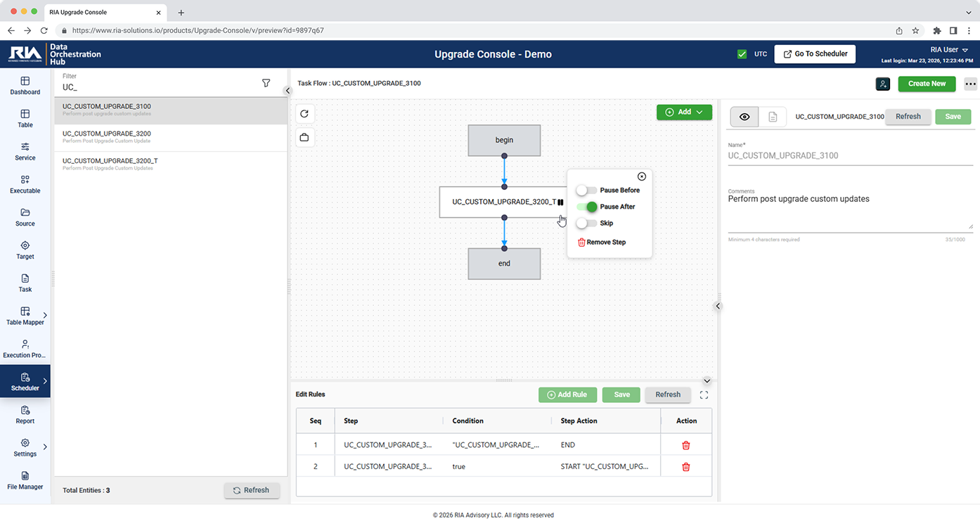Expand the Table Mapper submenu arrow

tap(46, 316)
